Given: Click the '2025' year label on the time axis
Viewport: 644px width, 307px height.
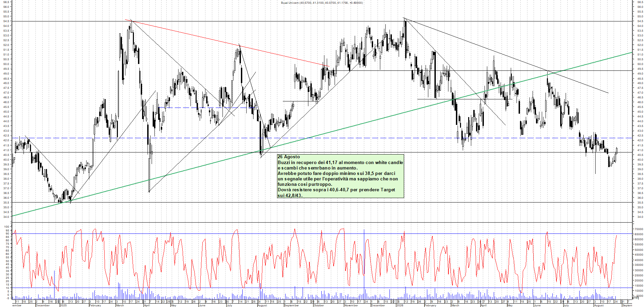Looking at the screenshot, I should [63, 305].
